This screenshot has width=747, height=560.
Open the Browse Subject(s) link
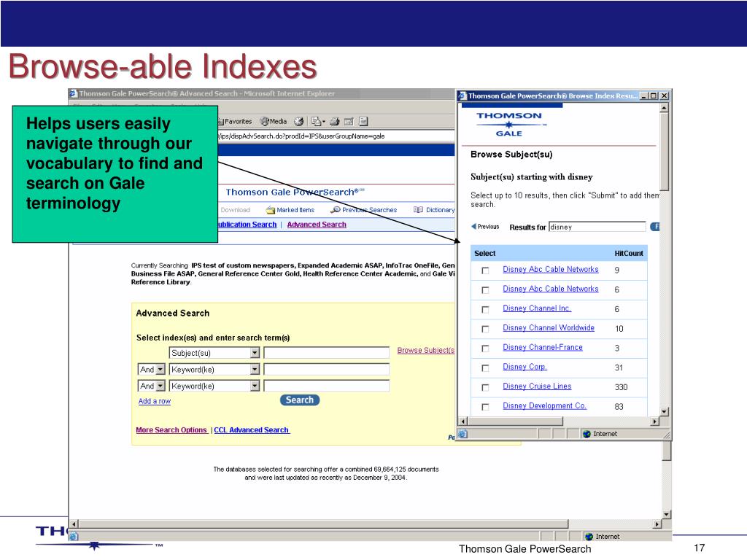pyautogui.click(x=426, y=351)
